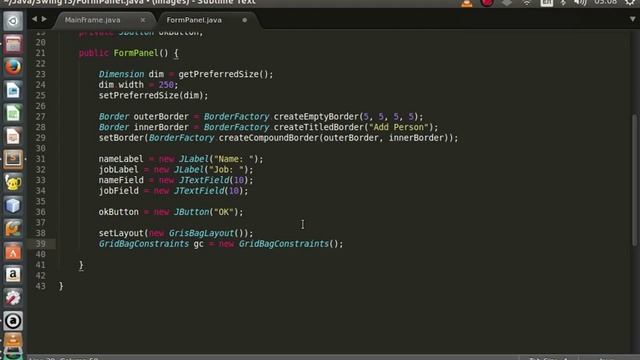The height and width of the screenshot is (360, 640).
Task: Click the clock showing 05:08
Action: coord(605,2)
